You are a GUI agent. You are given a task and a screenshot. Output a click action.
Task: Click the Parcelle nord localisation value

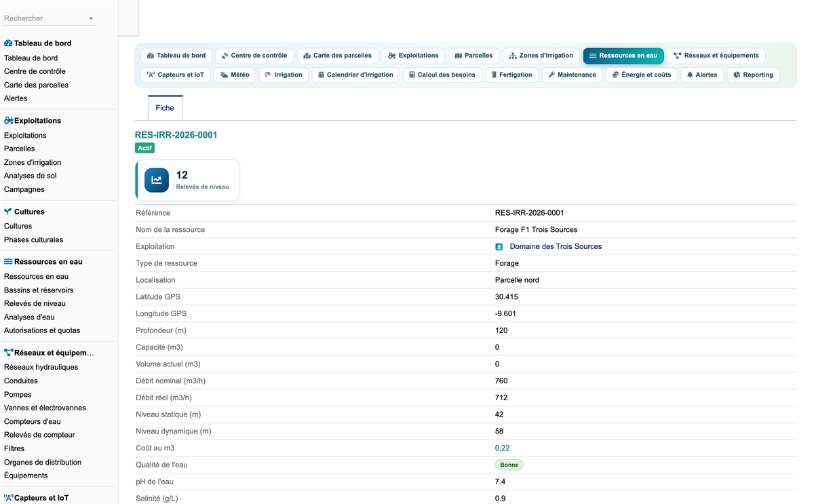[517, 280]
